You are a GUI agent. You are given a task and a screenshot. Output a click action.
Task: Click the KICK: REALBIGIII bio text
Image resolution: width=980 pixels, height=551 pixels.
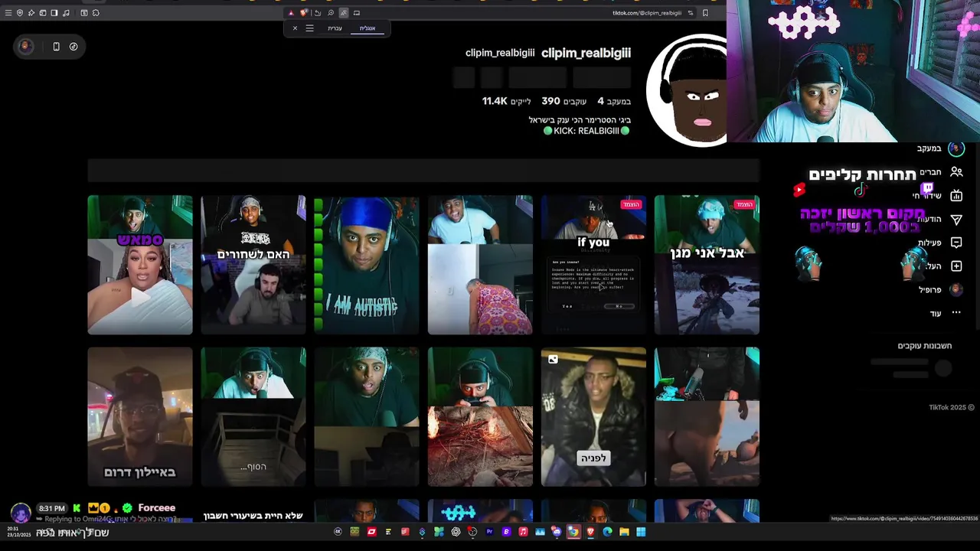tap(586, 131)
